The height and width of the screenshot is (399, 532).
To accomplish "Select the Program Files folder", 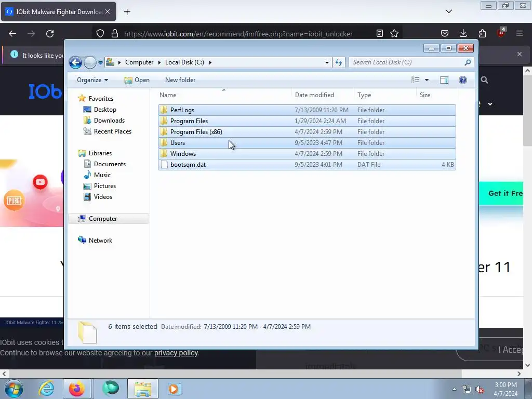I will pos(307,121).
